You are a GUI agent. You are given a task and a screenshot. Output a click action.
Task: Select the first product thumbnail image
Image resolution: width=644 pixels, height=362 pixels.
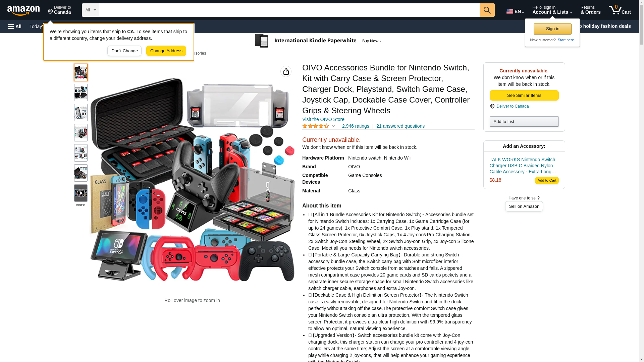(x=81, y=72)
